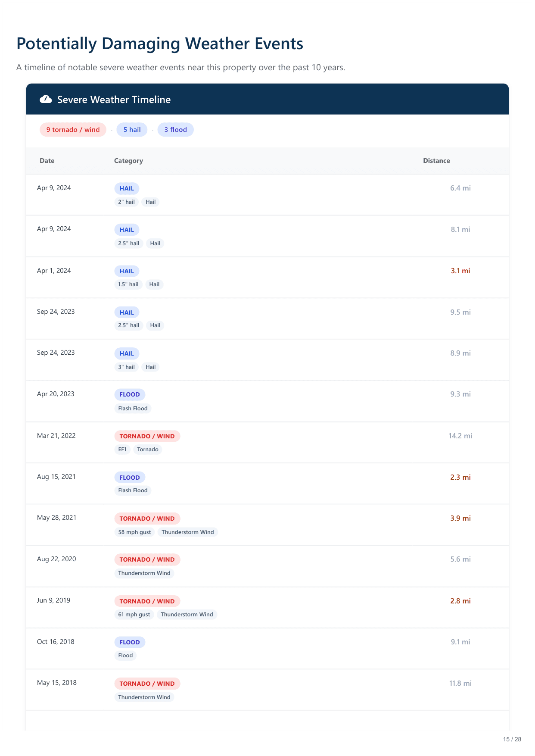Click the Date column header
The image size is (535, 756).
[47, 161]
